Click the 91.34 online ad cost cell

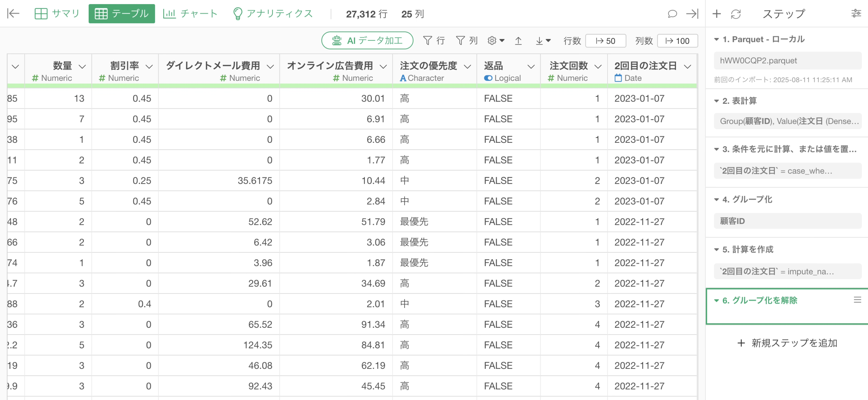coord(336,324)
